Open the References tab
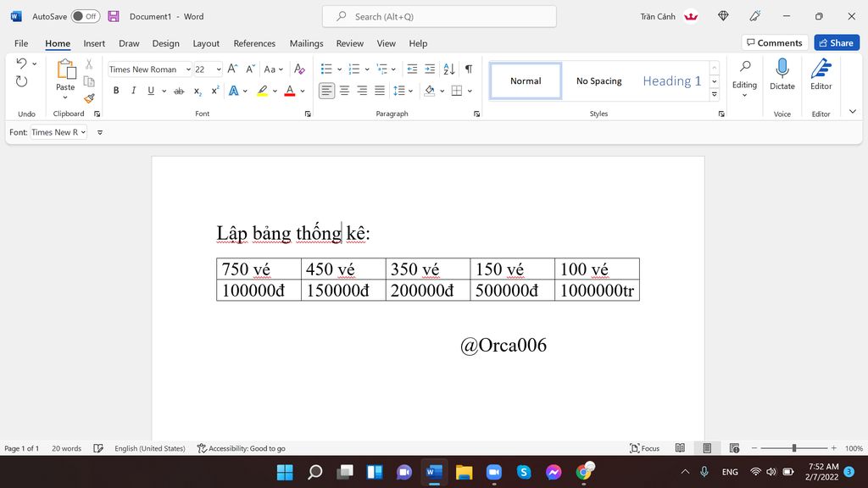Viewport: 868px width, 488px height. click(254, 43)
